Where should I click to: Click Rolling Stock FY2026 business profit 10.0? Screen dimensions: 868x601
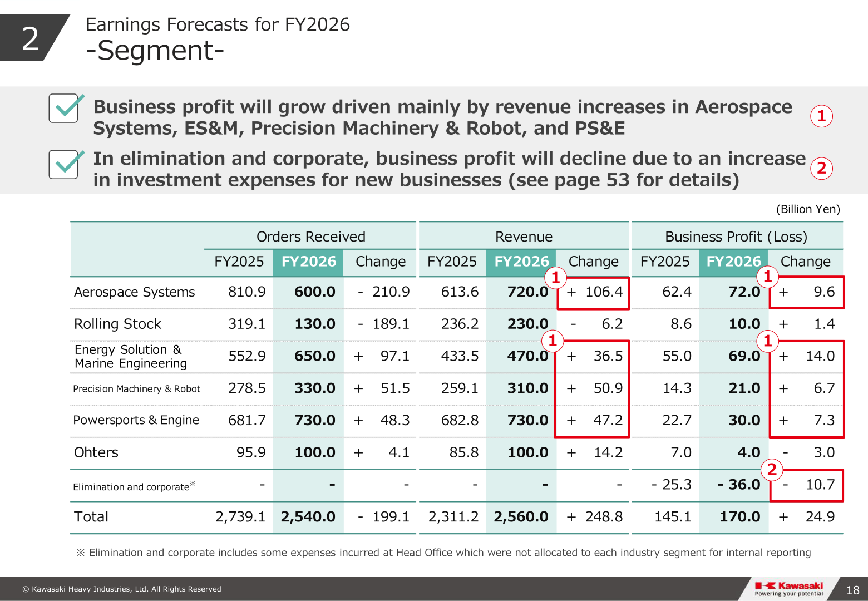point(744,324)
